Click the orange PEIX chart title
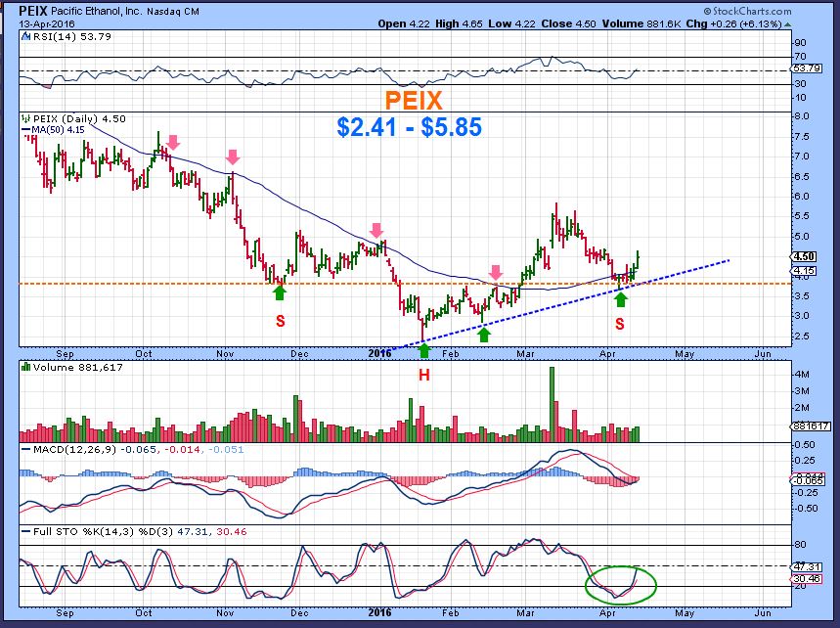Viewport: 840px width, 628px height. 414,100
